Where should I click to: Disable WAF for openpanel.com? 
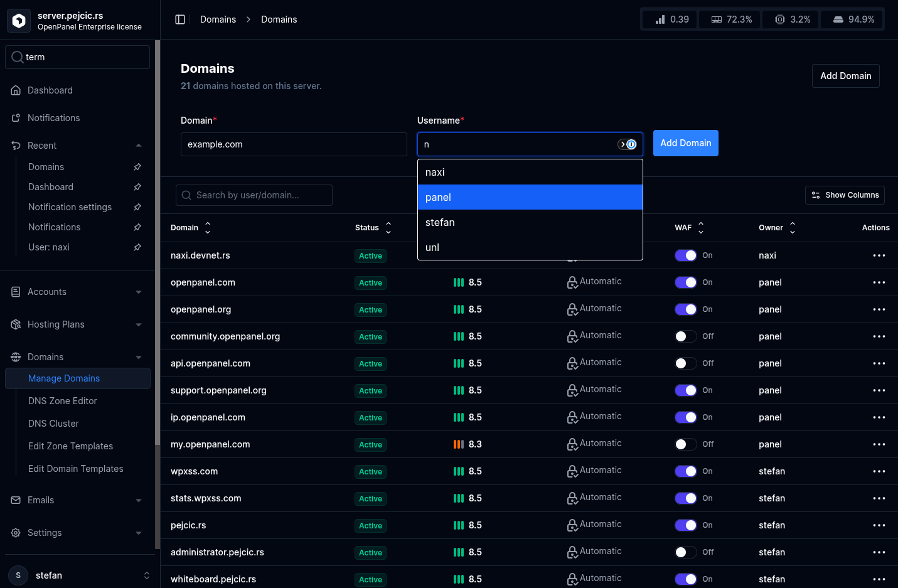[x=686, y=282]
